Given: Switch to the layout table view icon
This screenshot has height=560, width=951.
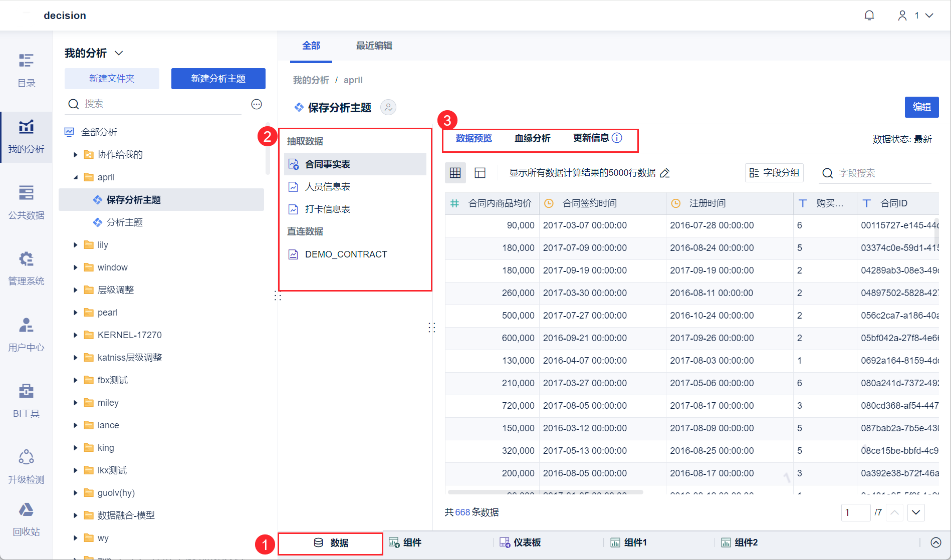Looking at the screenshot, I should [480, 173].
